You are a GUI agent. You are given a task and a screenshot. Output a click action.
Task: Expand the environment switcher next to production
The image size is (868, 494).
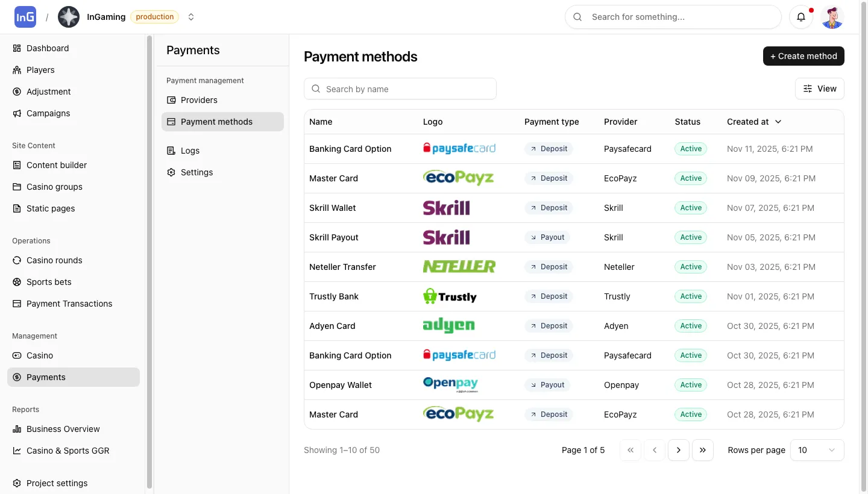(191, 17)
